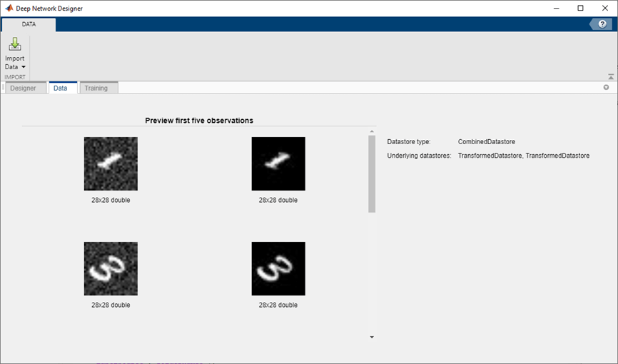Open help via question mark icon
618x364 pixels.
[x=602, y=24]
